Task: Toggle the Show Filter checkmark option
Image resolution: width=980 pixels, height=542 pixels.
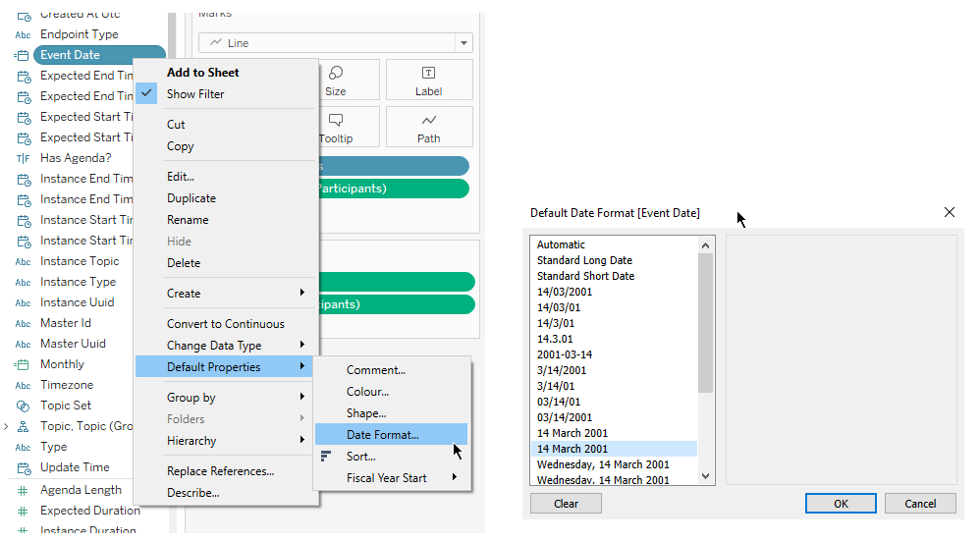Action: pyautogui.click(x=194, y=94)
